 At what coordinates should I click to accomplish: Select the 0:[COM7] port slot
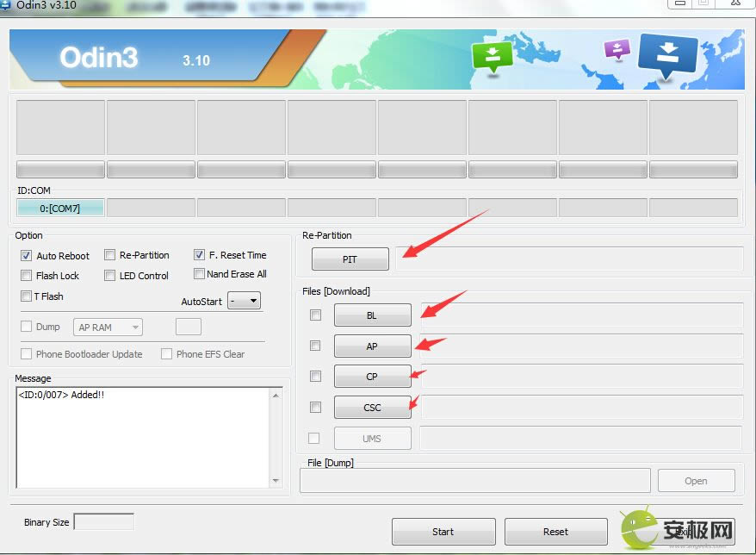tap(60, 208)
